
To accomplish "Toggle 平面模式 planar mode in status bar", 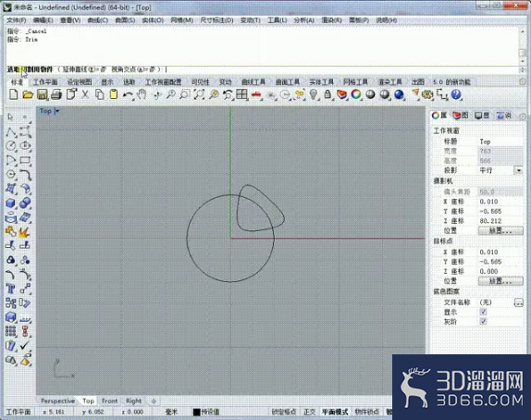I will (335, 412).
